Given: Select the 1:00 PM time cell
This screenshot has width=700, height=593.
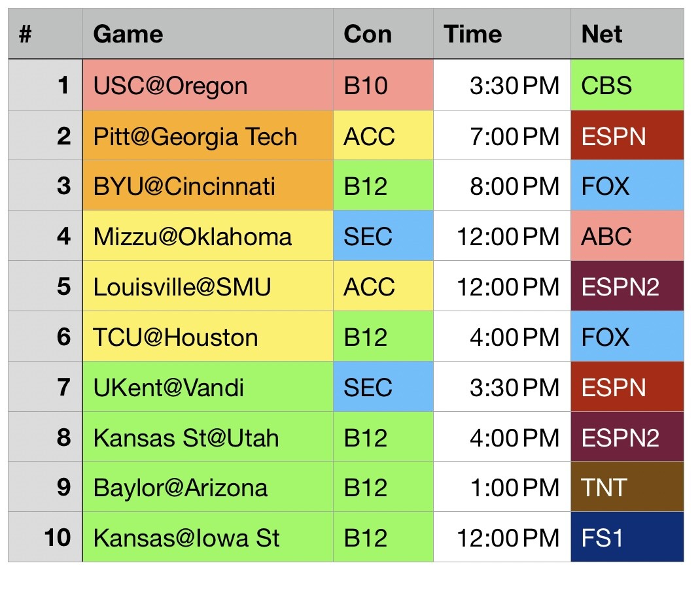Looking at the screenshot, I should tap(502, 487).
